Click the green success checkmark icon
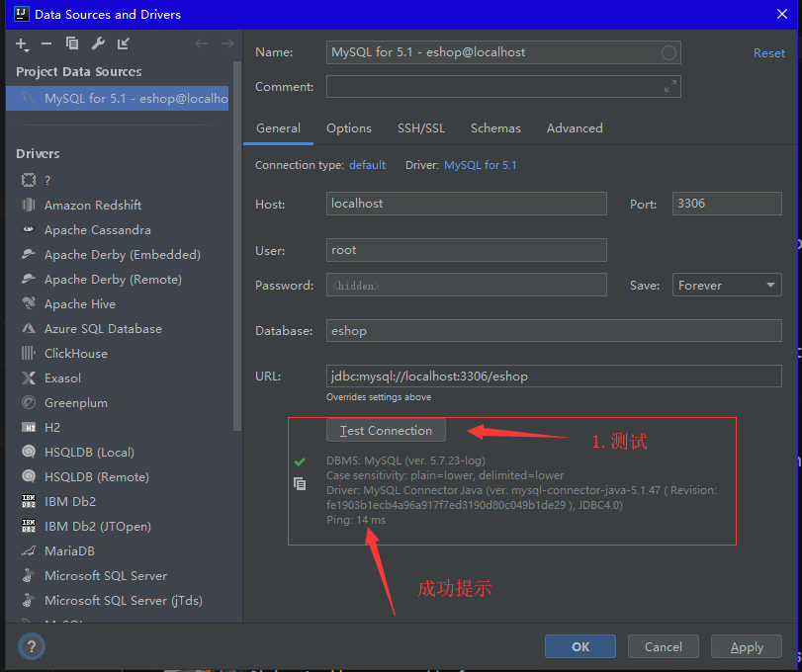The width and height of the screenshot is (802, 672). (x=300, y=462)
